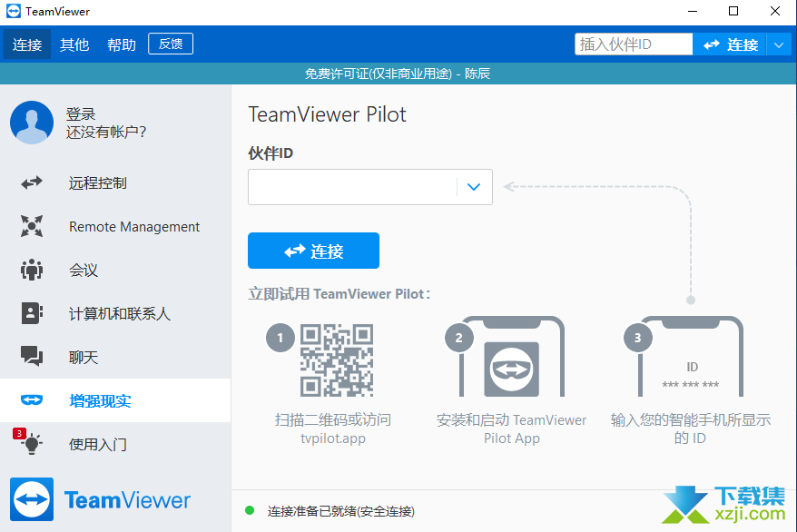
Task: Click the 输入您的智能手机所显示的 ID text
Action: coord(690,429)
